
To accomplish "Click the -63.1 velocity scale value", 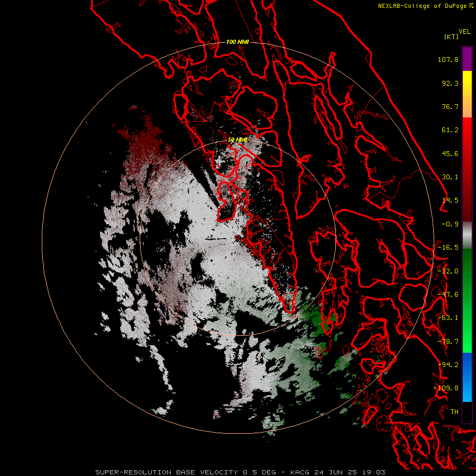I will point(448,318).
